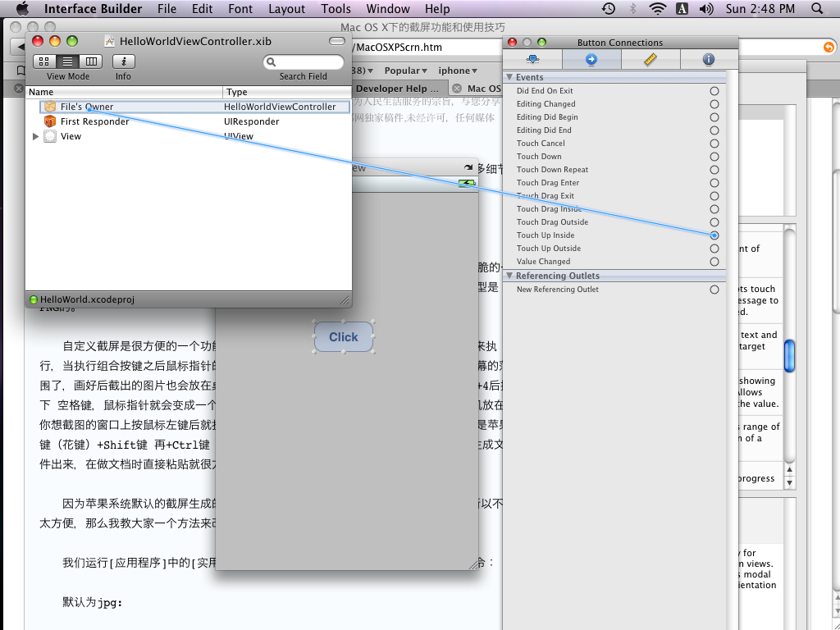Open the Layout menu
Viewport: 840px width, 630px height.
tap(286, 8)
